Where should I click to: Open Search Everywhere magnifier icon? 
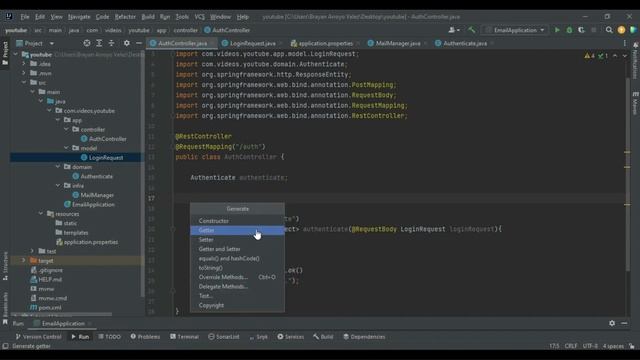pyautogui.click(x=609, y=30)
